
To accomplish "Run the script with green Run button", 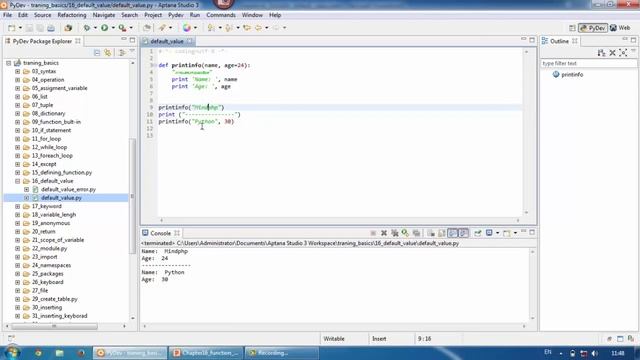I will pyautogui.click(x=105, y=28).
